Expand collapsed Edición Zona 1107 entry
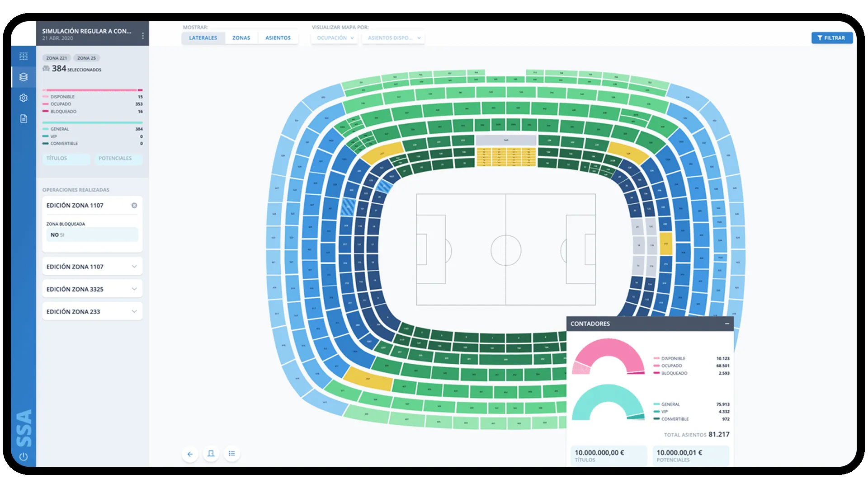Viewport: 868px width, 488px height. point(134,267)
